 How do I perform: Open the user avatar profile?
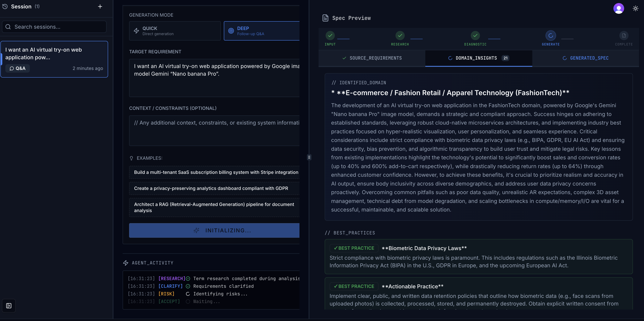(x=618, y=9)
